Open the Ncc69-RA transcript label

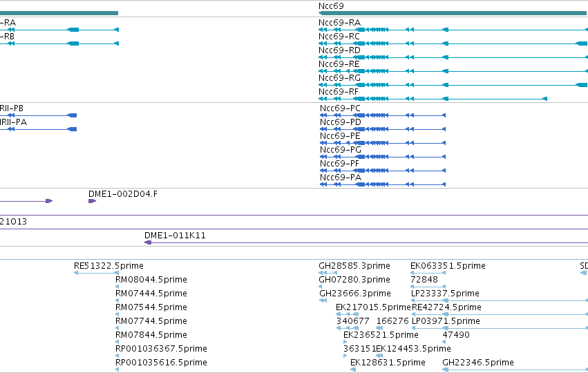pyautogui.click(x=339, y=23)
